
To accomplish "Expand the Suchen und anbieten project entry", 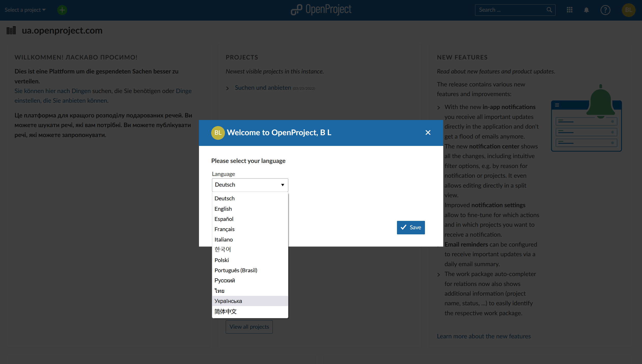I will (227, 88).
